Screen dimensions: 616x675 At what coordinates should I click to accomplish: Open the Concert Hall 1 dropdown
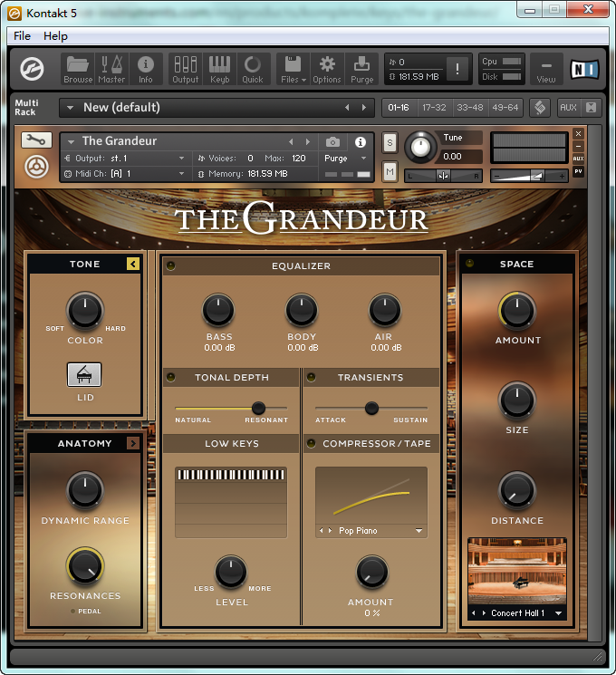click(558, 613)
